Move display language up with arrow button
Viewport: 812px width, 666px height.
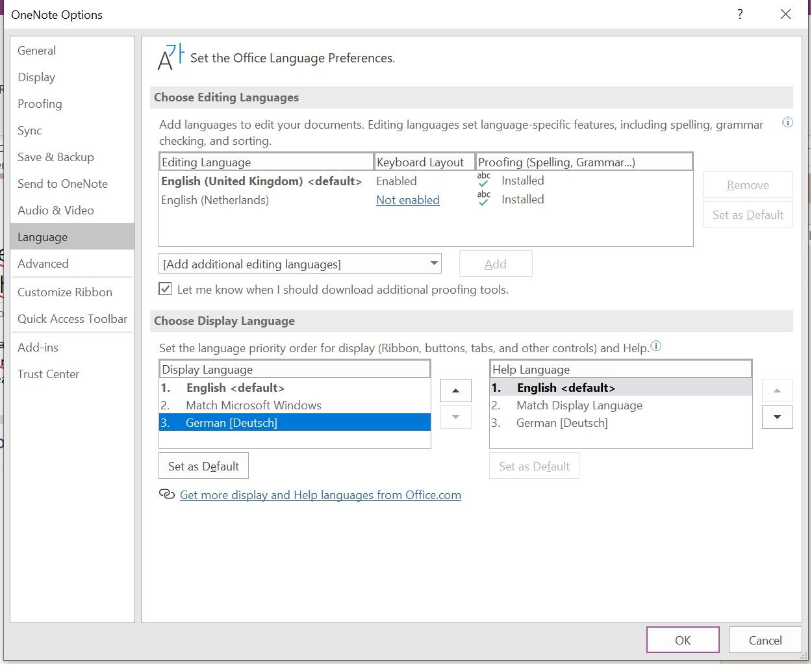click(455, 391)
